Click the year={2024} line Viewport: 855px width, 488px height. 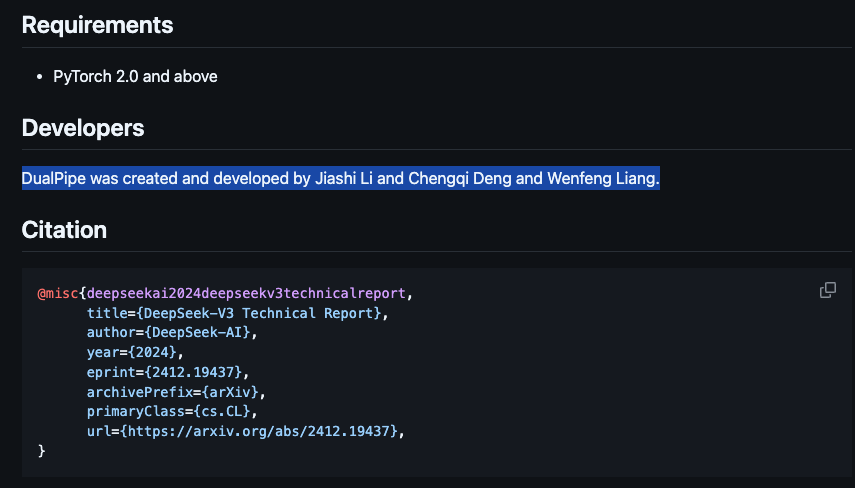135,352
